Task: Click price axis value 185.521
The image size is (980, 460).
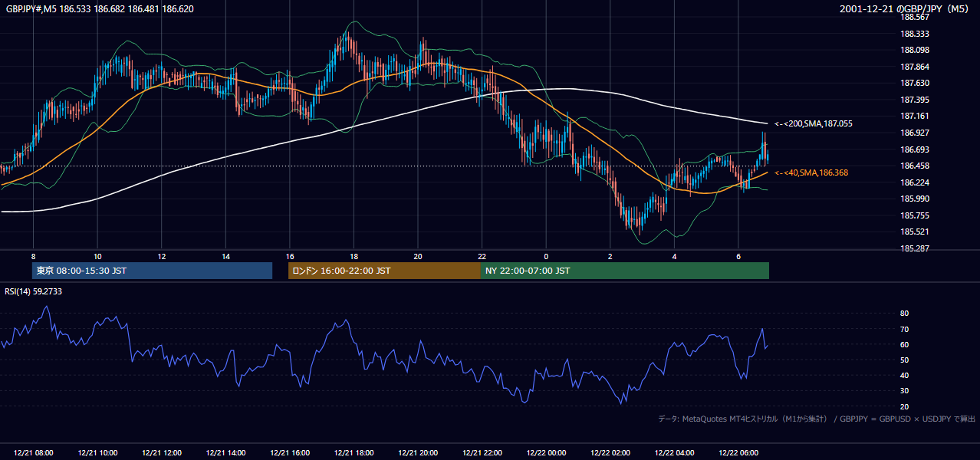Action: [x=915, y=232]
